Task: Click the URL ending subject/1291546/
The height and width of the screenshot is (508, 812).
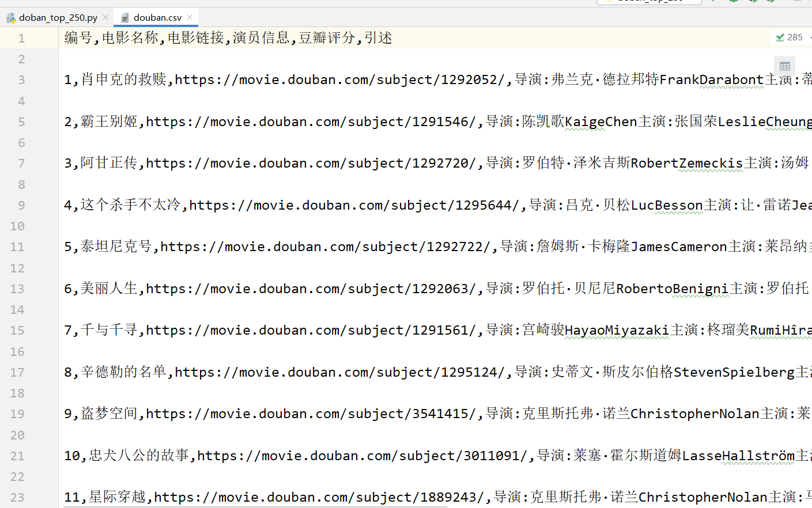Action: coord(311,122)
